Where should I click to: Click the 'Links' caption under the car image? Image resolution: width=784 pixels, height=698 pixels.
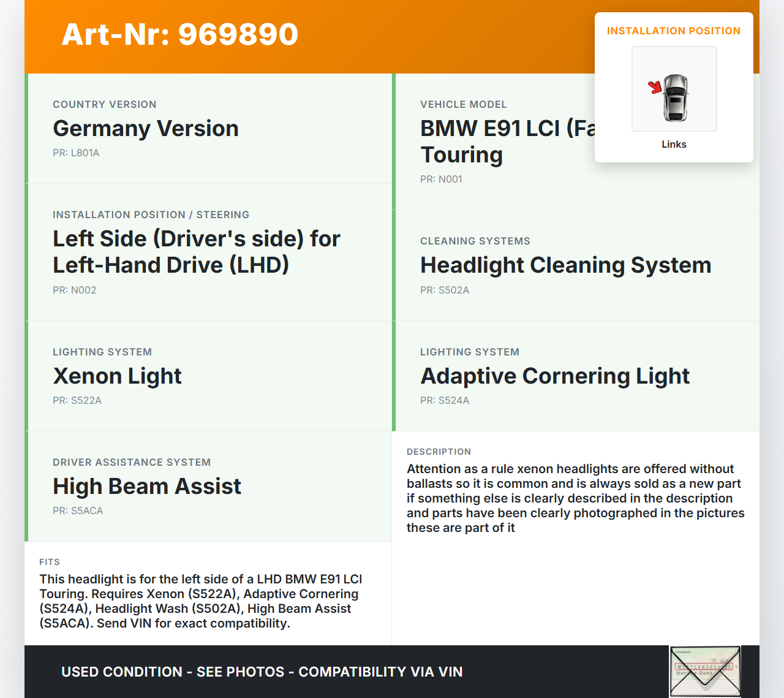coord(674,144)
